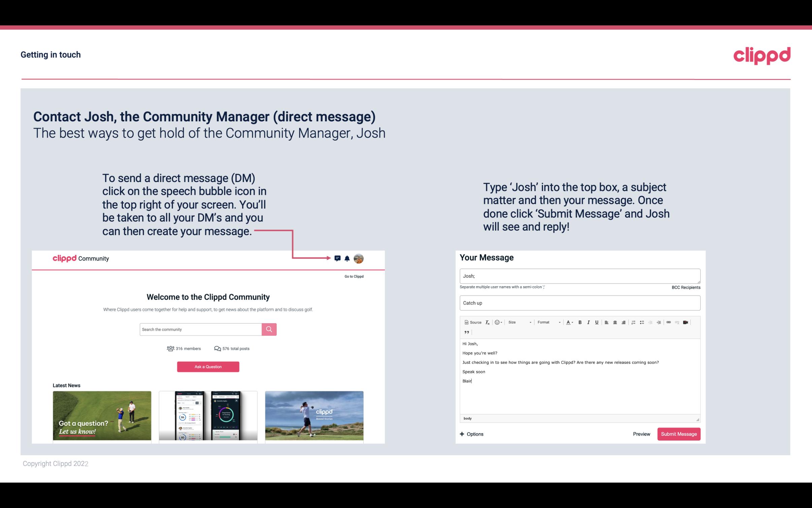
Task: Expand the Options section
Action: 472,434
